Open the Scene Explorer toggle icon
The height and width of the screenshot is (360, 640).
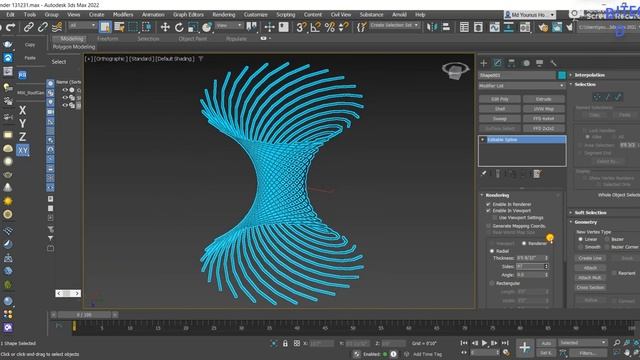[464, 27]
